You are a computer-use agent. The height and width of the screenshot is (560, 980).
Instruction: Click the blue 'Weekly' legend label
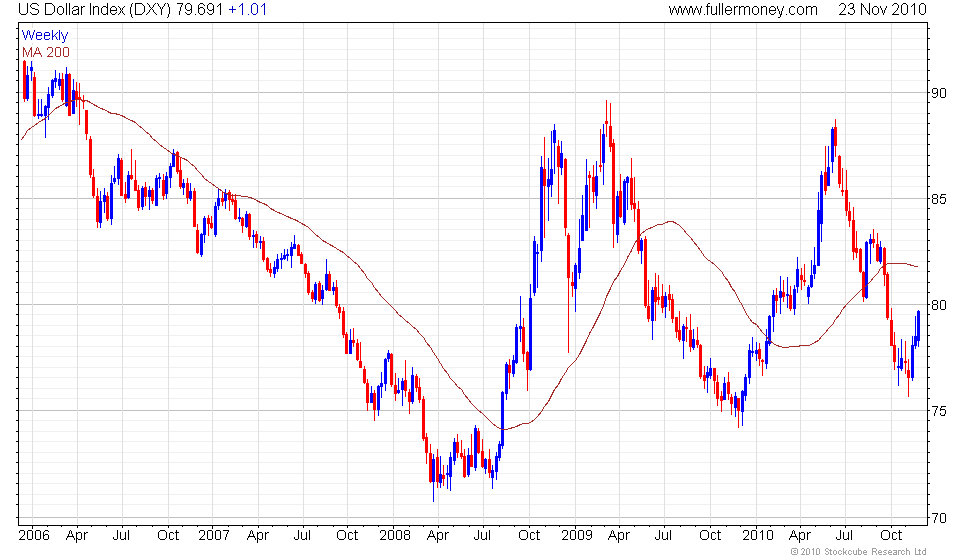(45, 36)
